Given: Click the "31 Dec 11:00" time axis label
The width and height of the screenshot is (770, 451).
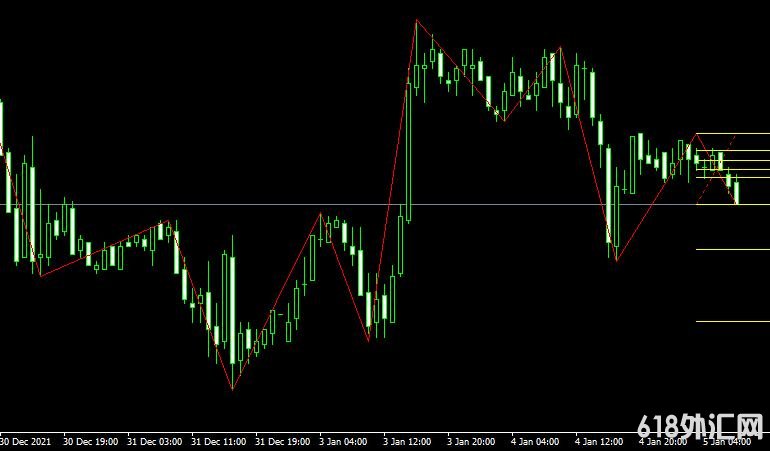Looking at the screenshot, I should (x=219, y=442).
